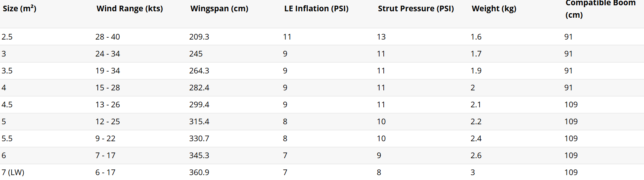This screenshot has height=180, width=644.
Task: Select the 264.3 wingspan cell
Action: 199,71
